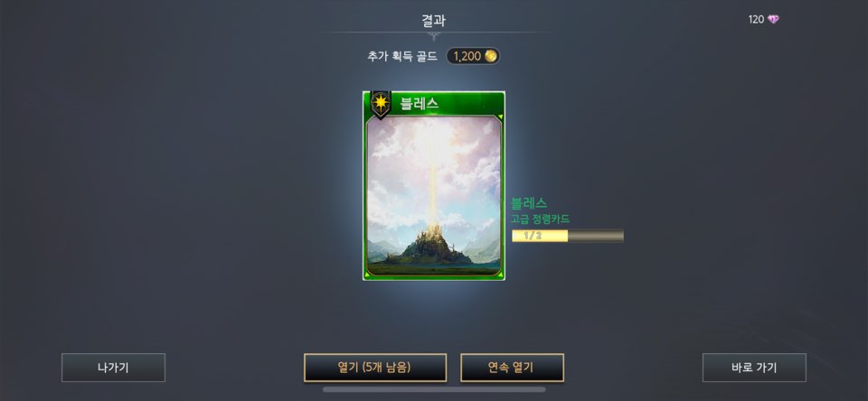Tap the purple diamond currency icon
868x401 pixels.
[x=773, y=20]
